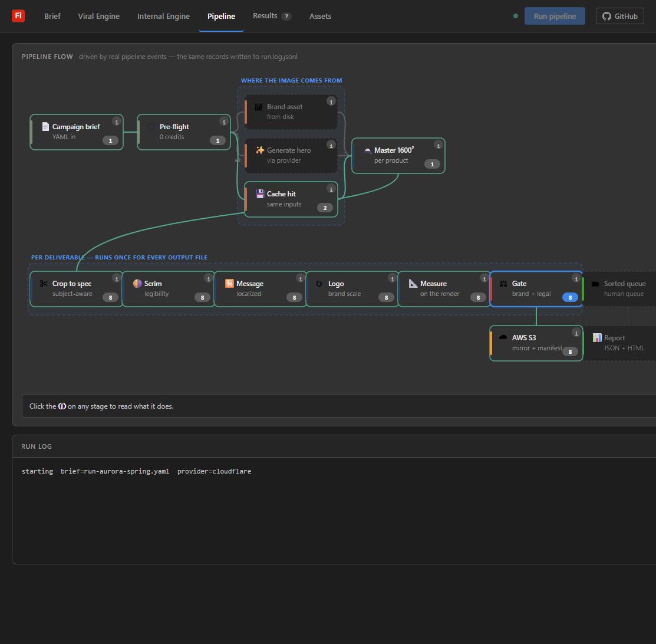Image resolution: width=656 pixels, height=644 pixels.
Task: Click the Report chart icon
Action: pos(597,337)
